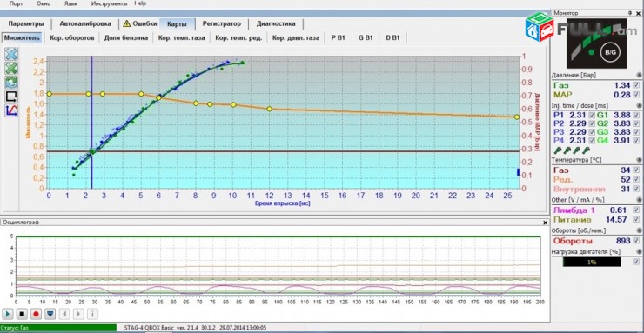Open the Окно menu
This screenshot has width=644, height=333.
coord(44,3)
